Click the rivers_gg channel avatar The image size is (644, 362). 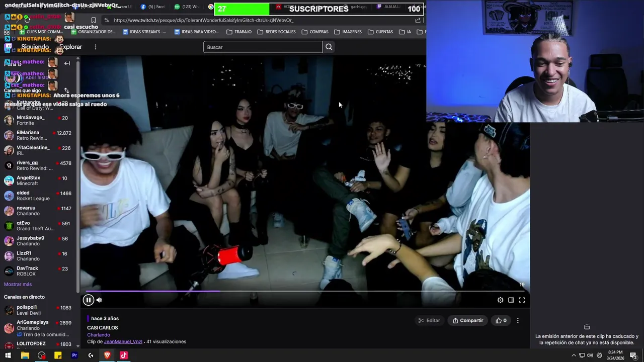click(x=9, y=165)
